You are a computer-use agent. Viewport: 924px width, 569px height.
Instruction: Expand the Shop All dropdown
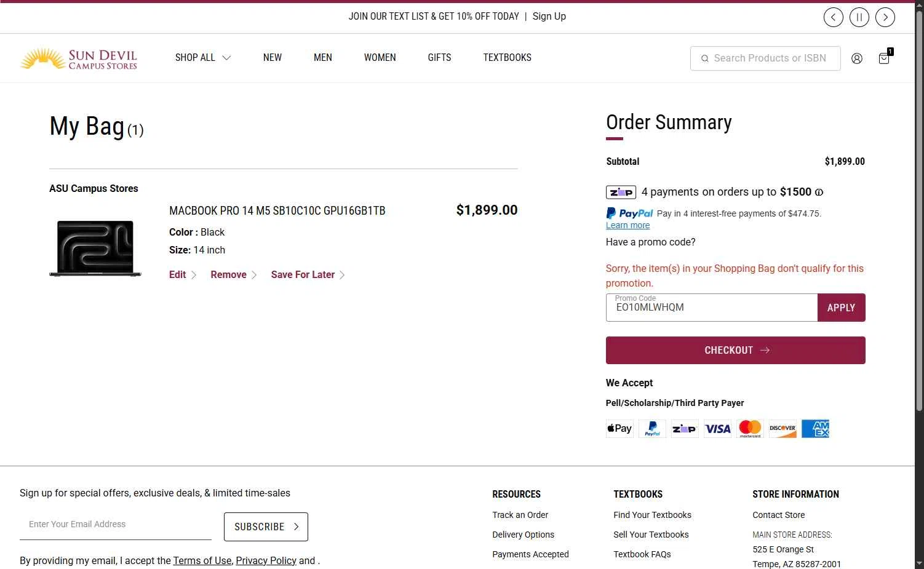point(203,58)
